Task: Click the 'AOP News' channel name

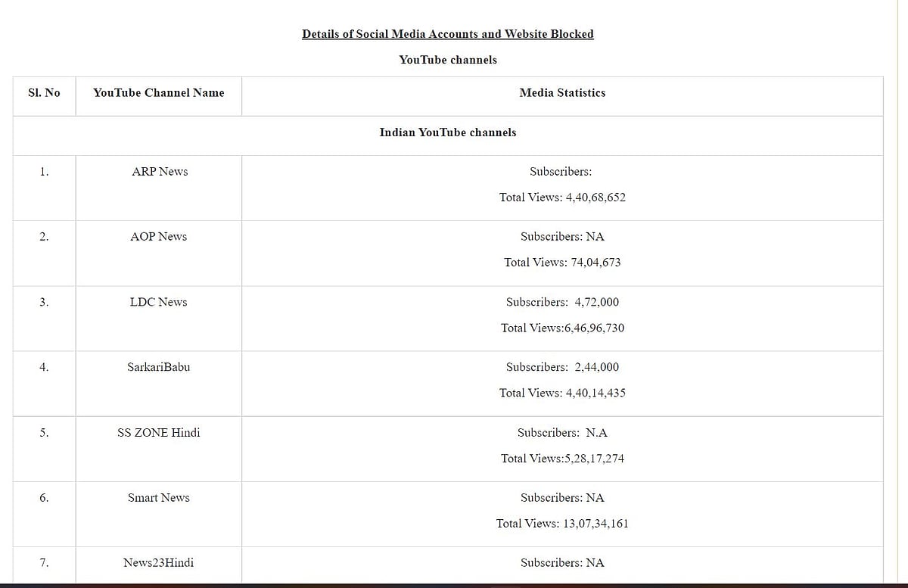Action: (158, 237)
